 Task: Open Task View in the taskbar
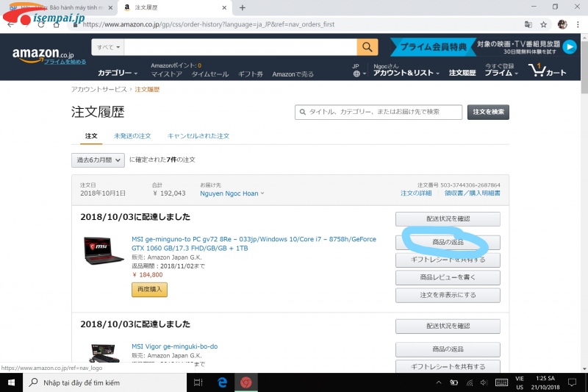pyautogui.click(x=198, y=382)
